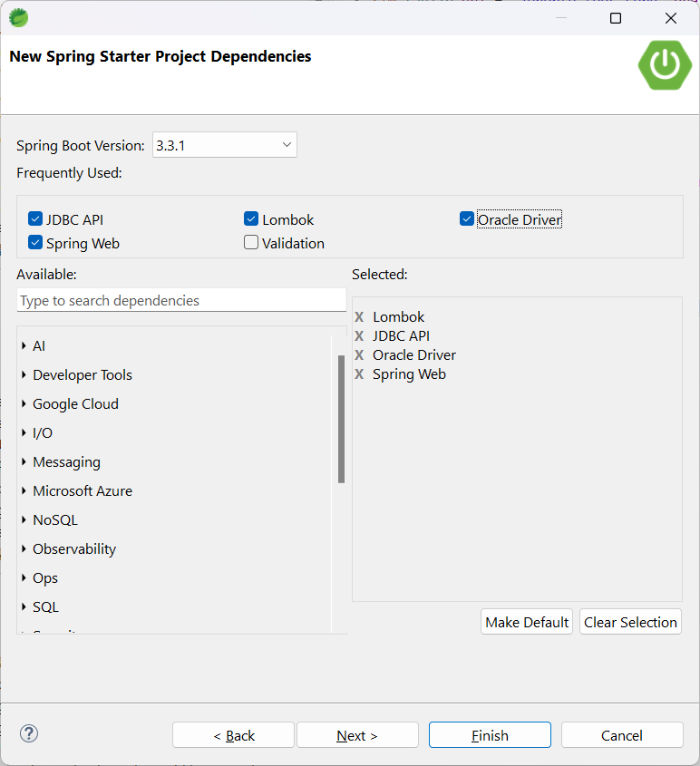Cancel the new project wizard
Screen dimensions: 700x766
[x=622, y=735]
